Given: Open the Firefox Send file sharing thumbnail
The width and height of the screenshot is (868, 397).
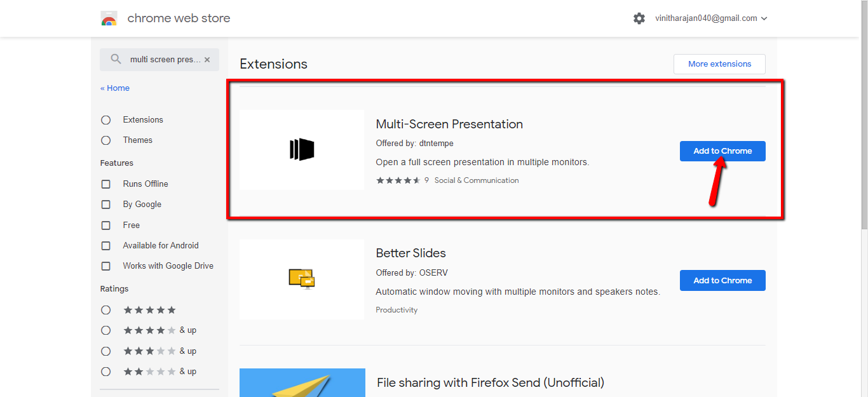Looking at the screenshot, I should 302,382.
